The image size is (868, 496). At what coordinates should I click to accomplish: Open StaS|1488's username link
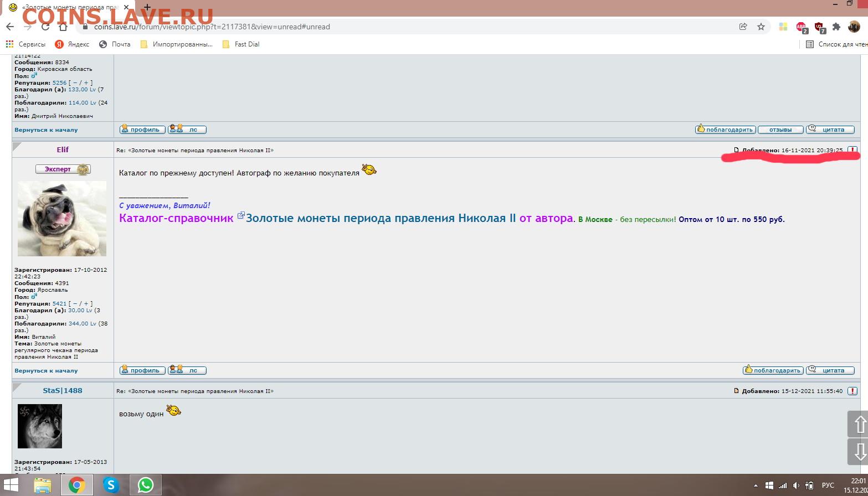[x=63, y=390]
